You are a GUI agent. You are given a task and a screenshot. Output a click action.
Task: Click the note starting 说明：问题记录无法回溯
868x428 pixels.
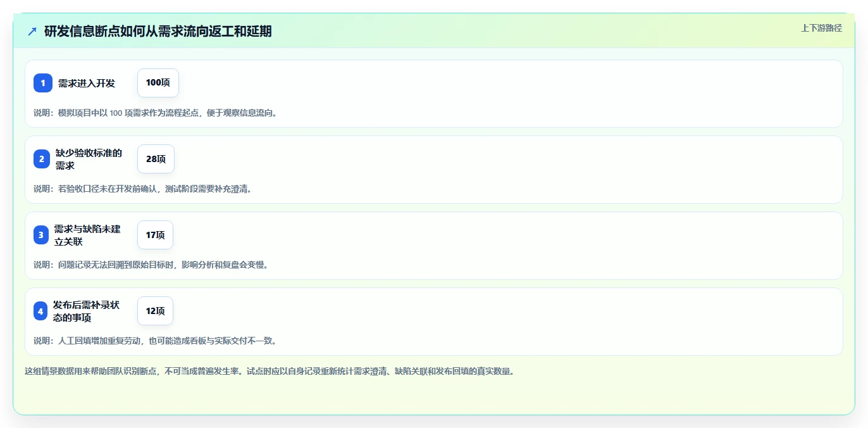(x=151, y=265)
